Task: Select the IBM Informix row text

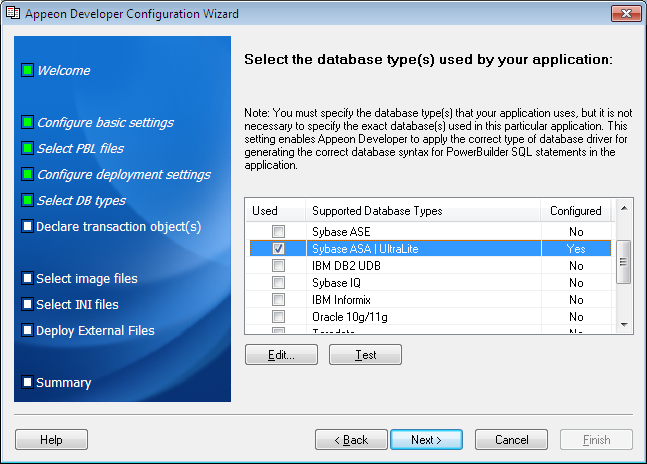Action: 341,300
